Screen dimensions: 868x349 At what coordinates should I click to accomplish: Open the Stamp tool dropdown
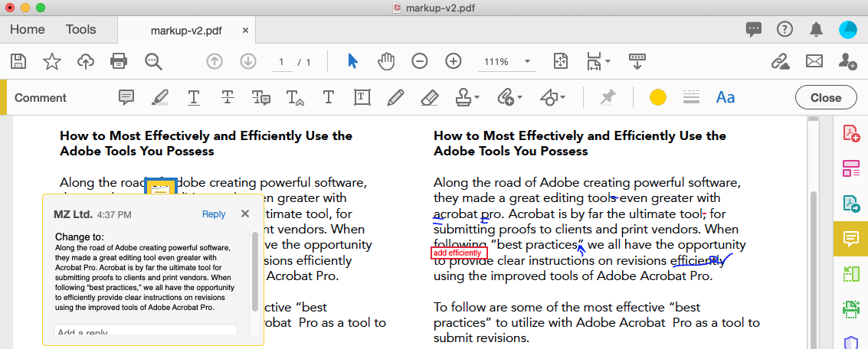[467, 98]
